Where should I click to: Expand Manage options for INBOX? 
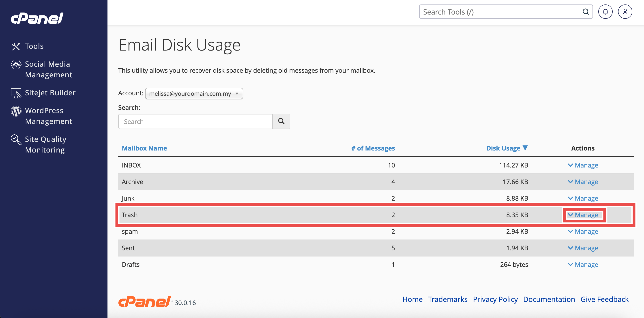(x=583, y=165)
